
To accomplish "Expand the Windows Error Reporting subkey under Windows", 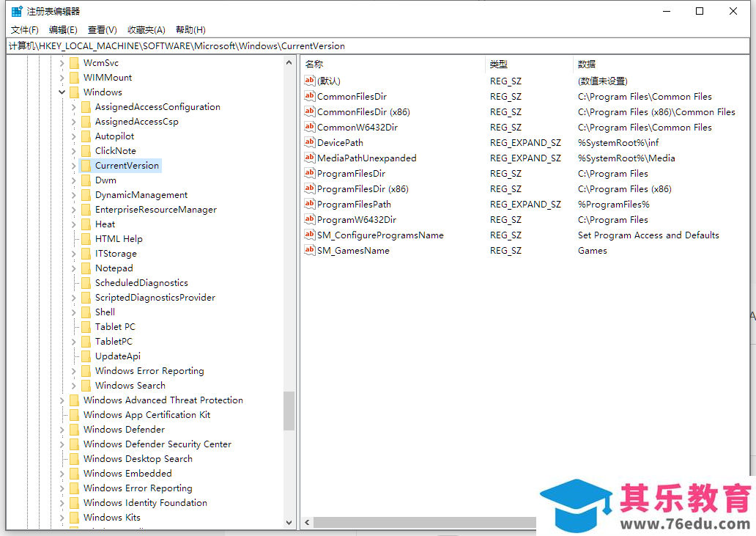I will tap(73, 371).
